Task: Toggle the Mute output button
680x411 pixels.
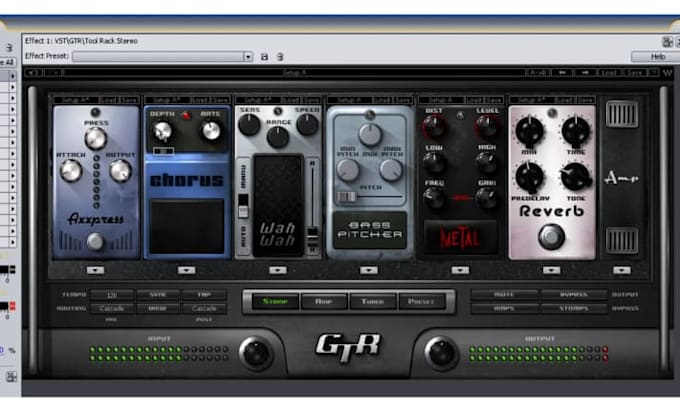Action: coord(504,294)
